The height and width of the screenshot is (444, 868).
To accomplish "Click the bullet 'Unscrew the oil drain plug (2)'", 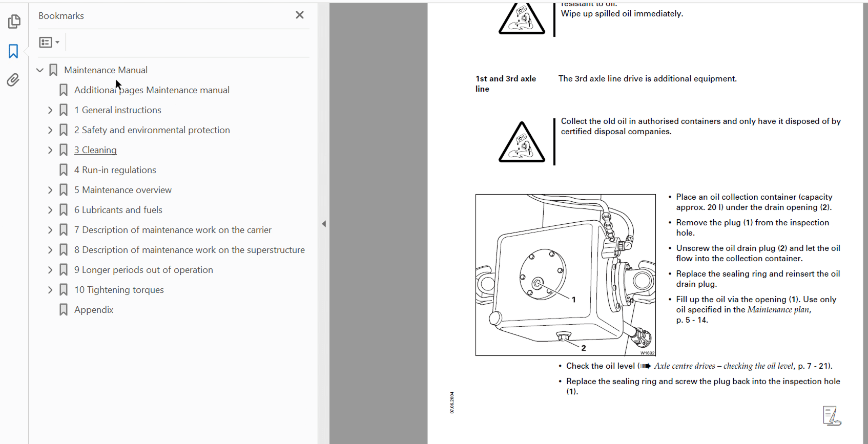I will click(x=758, y=253).
